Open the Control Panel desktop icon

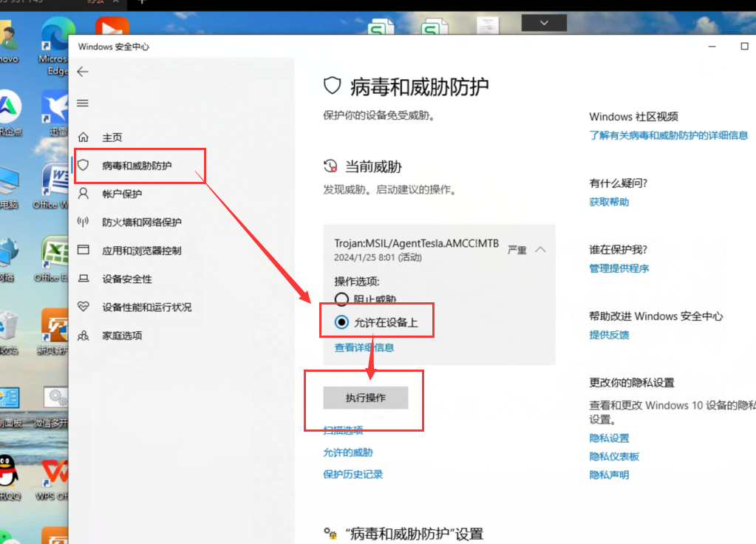point(10,407)
